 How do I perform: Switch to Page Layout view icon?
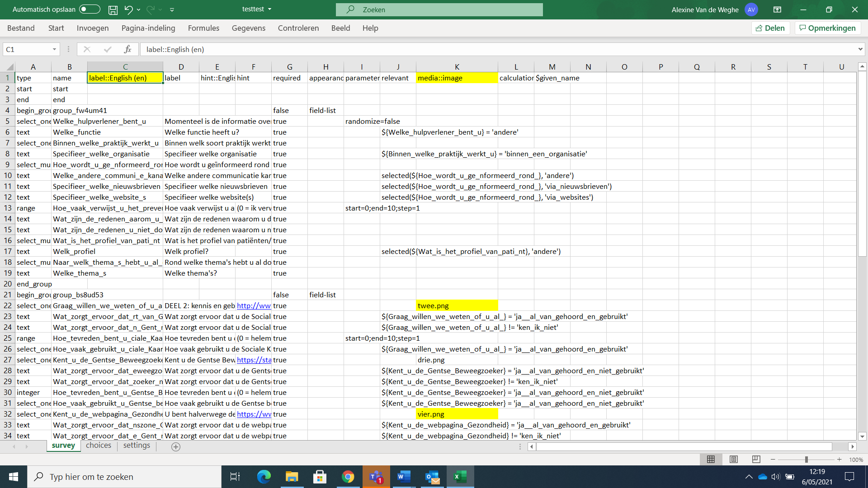coord(733,459)
